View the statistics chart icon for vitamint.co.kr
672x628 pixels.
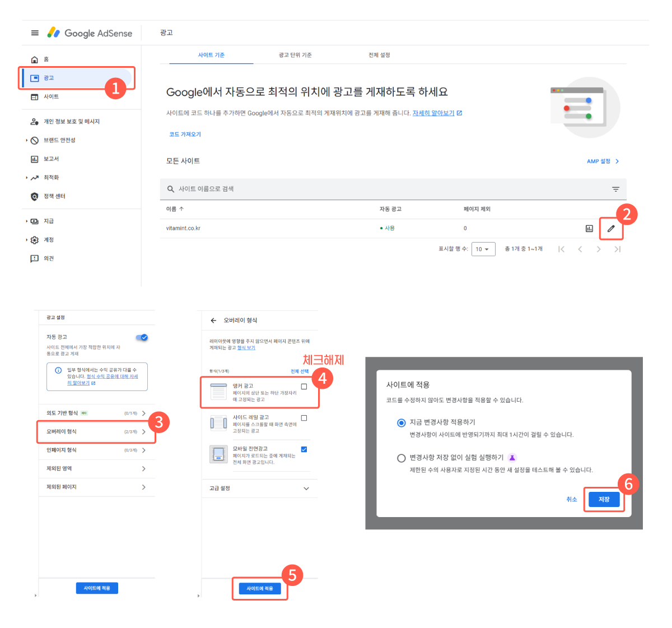coord(589,228)
